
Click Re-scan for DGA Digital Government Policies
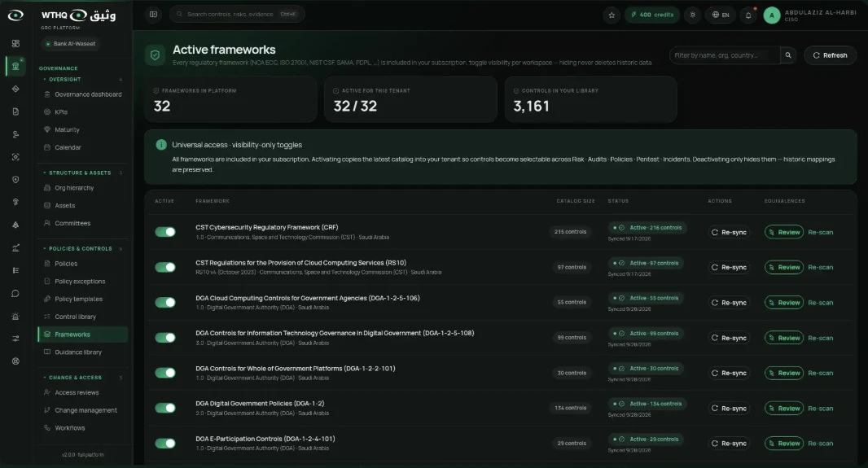821,409
